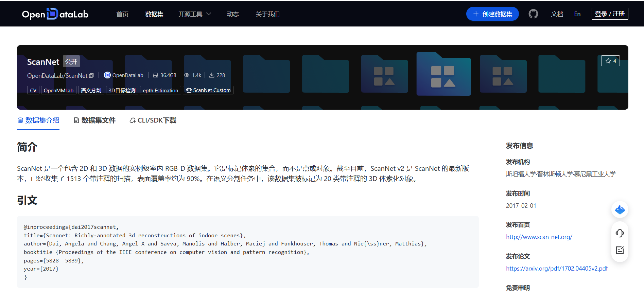The image size is (644, 294).
Task: Star the ScanNet dataset
Action: tap(610, 61)
